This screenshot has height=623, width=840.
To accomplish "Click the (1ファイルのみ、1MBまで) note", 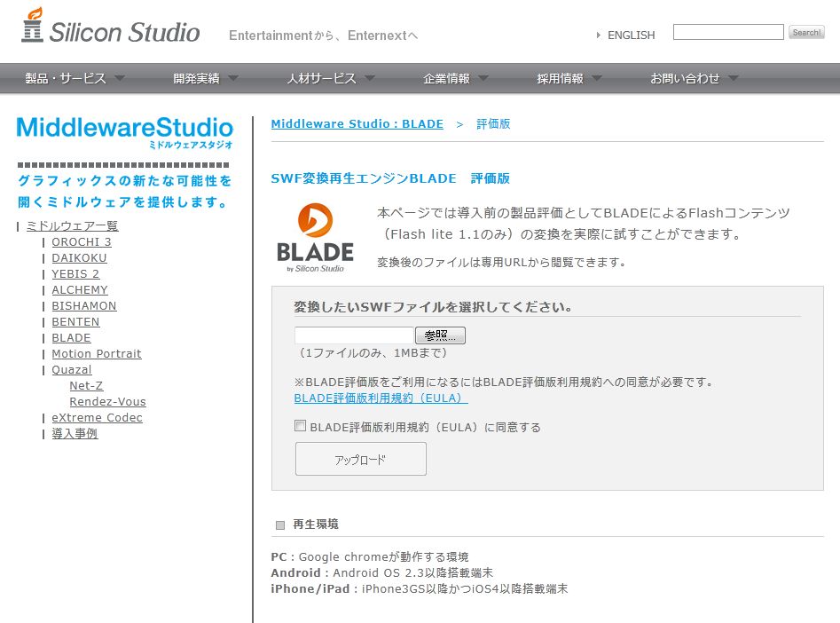I will (373, 353).
